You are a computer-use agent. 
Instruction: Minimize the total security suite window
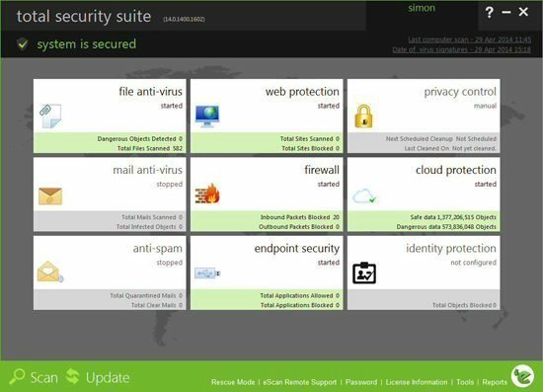click(506, 13)
